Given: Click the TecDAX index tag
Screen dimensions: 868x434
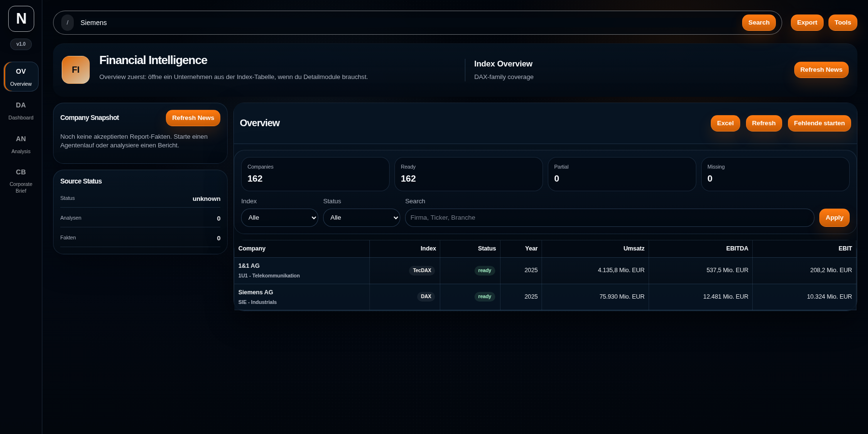Looking at the screenshot, I should click(x=422, y=271).
